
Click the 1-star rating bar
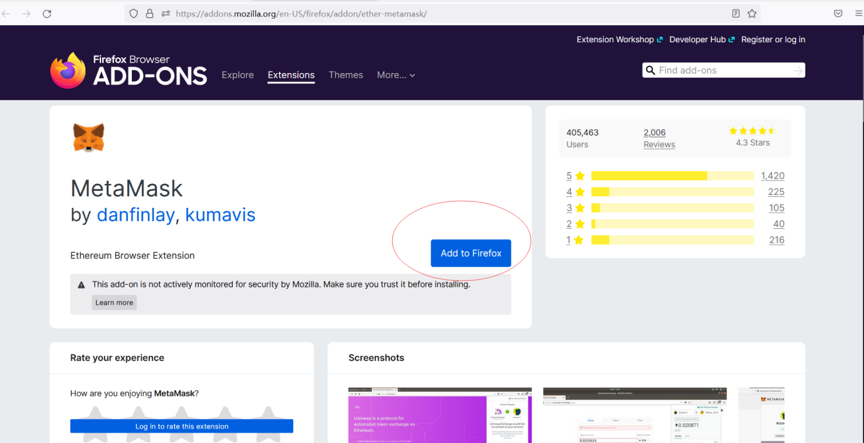pyautogui.click(x=672, y=240)
